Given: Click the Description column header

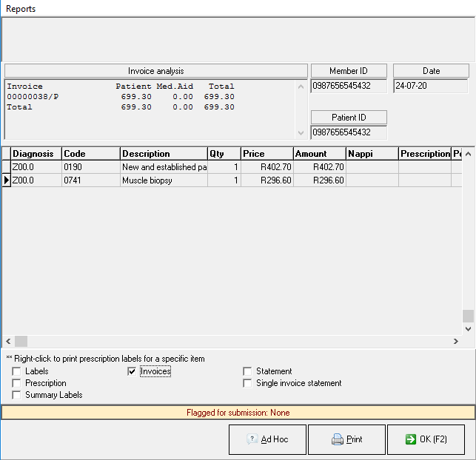Looking at the screenshot, I should click(x=164, y=154).
